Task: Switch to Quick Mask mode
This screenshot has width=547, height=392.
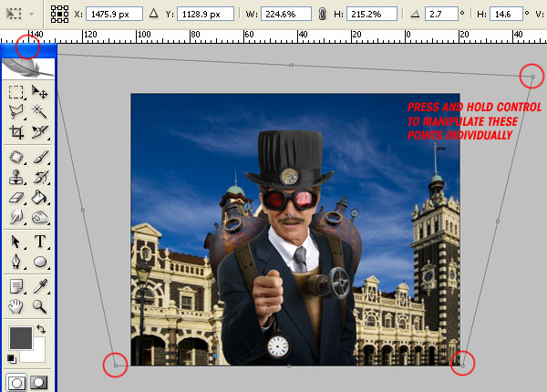Action: (x=38, y=383)
